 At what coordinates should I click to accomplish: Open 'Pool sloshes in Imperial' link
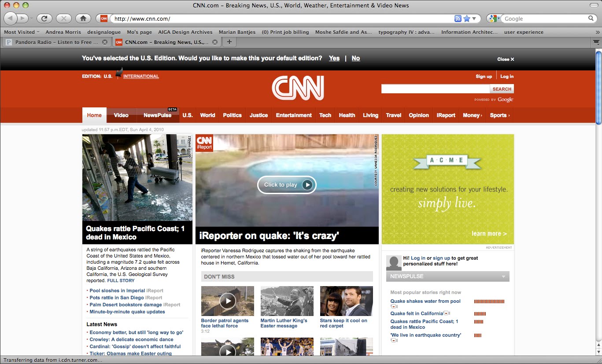[x=117, y=290]
